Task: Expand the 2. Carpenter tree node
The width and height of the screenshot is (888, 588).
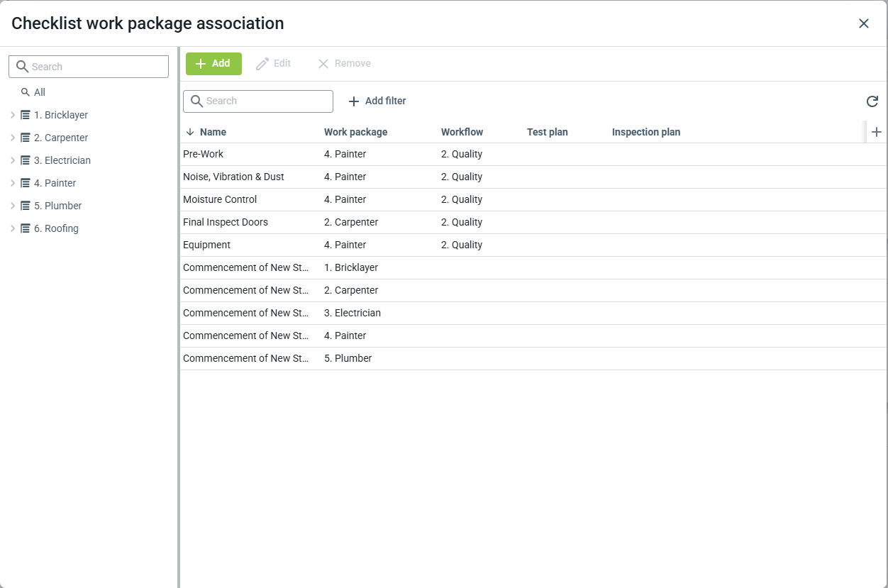Action: coord(13,138)
